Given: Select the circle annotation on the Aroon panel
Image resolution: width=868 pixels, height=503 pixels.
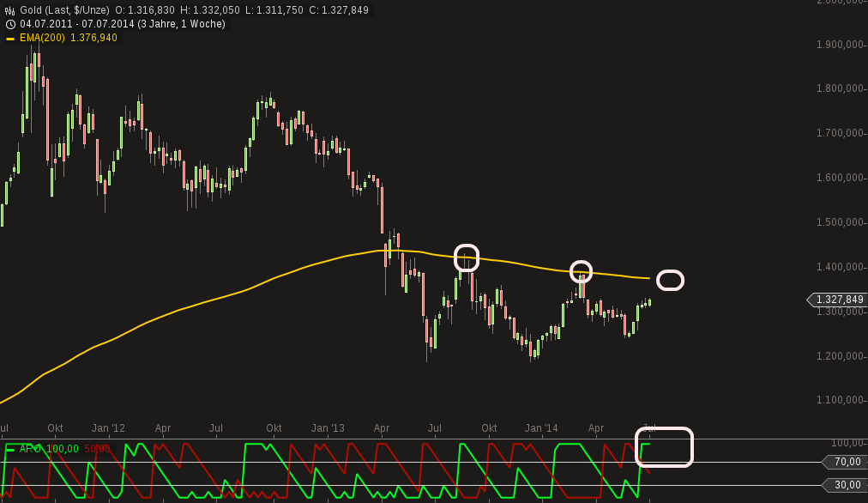Looking at the screenshot, I should coord(665,447).
